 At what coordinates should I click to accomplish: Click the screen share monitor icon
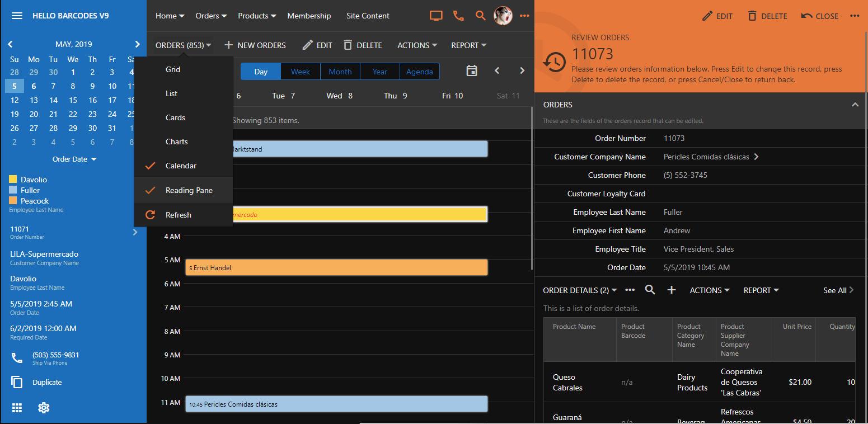(x=436, y=16)
